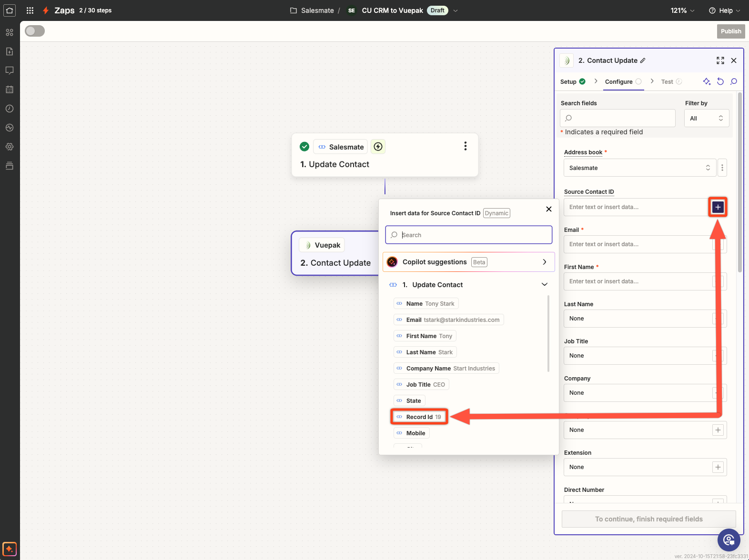The width and height of the screenshot is (749, 560).
Task: Open Zap history clock icon in sidebar
Action: coord(10,109)
